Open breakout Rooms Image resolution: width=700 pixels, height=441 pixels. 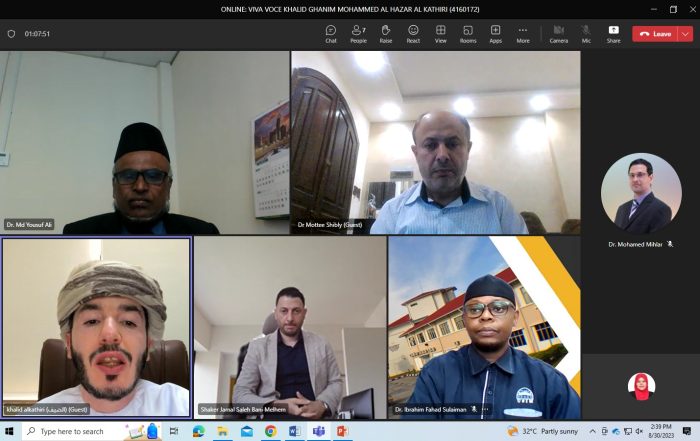pos(468,33)
